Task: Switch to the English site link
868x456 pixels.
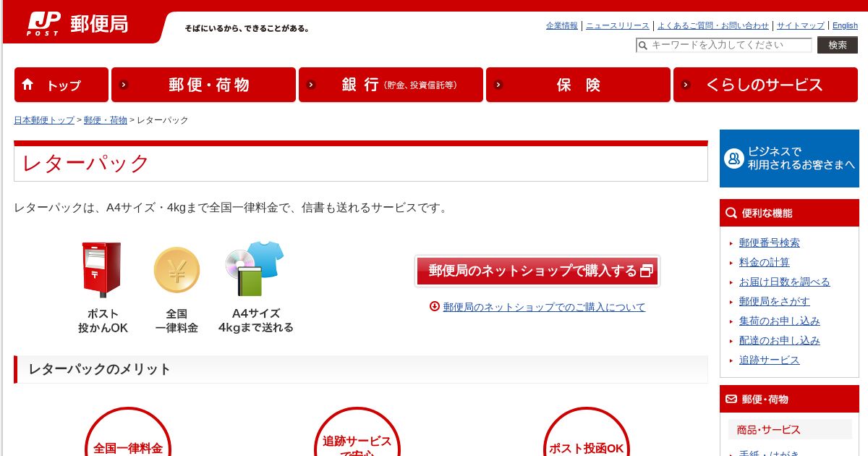Action: [x=845, y=25]
